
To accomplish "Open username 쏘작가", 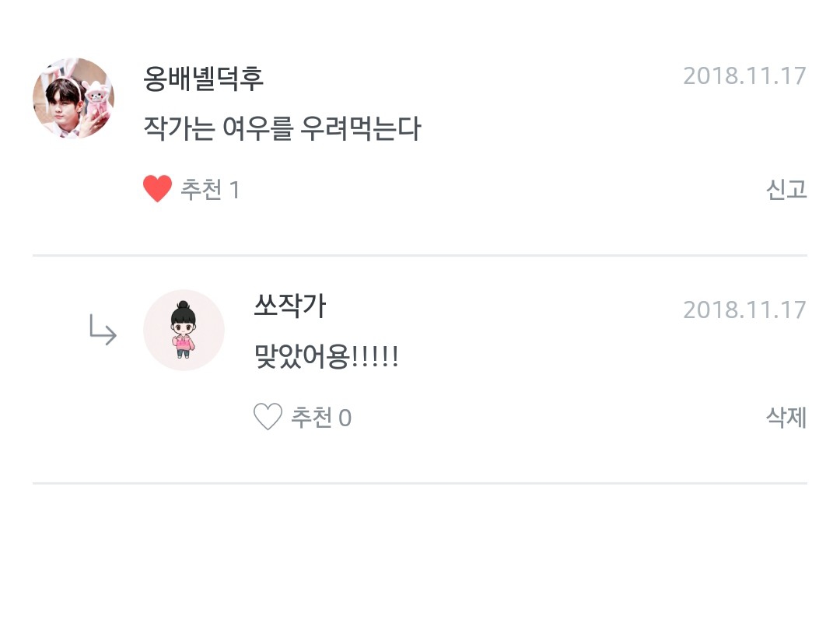I will tap(289, 306).
